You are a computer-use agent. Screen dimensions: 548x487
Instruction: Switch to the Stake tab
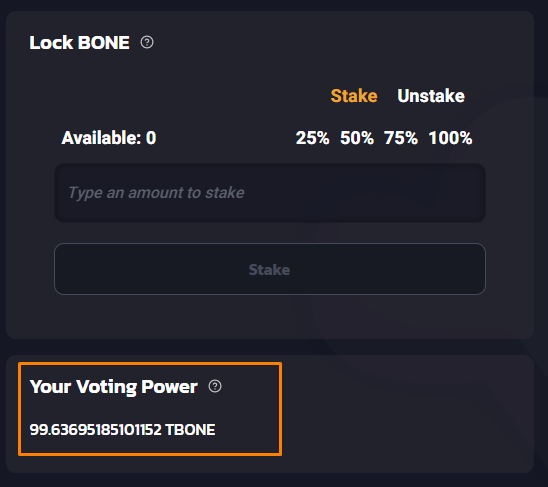click(354, 96)
